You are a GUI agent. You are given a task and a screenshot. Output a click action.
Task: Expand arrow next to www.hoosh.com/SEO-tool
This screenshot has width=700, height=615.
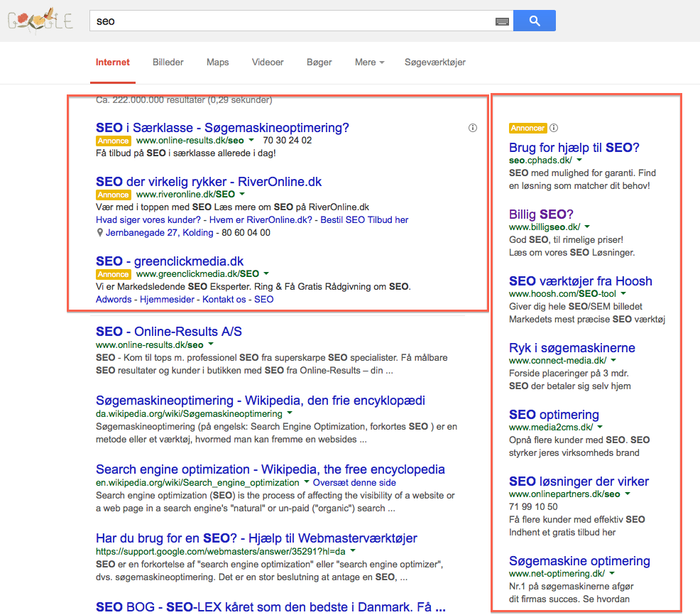pyautogui.click(x=623, y=293)
